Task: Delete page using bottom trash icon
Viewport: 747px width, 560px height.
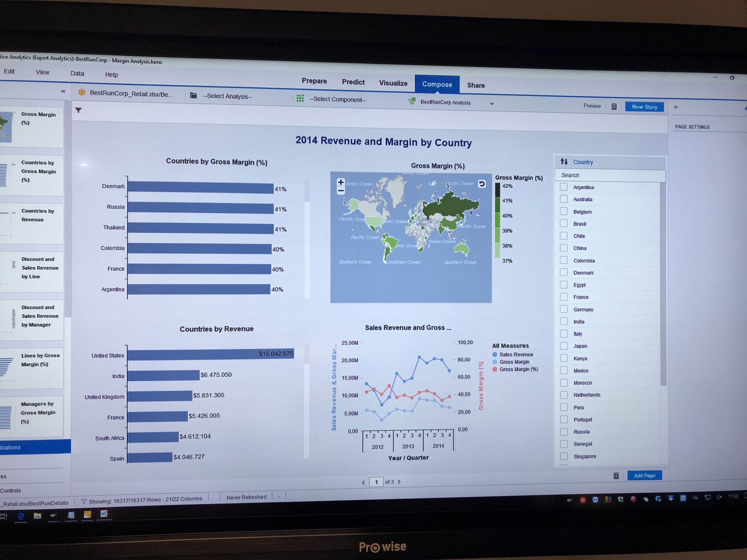Action: point(616,476)
